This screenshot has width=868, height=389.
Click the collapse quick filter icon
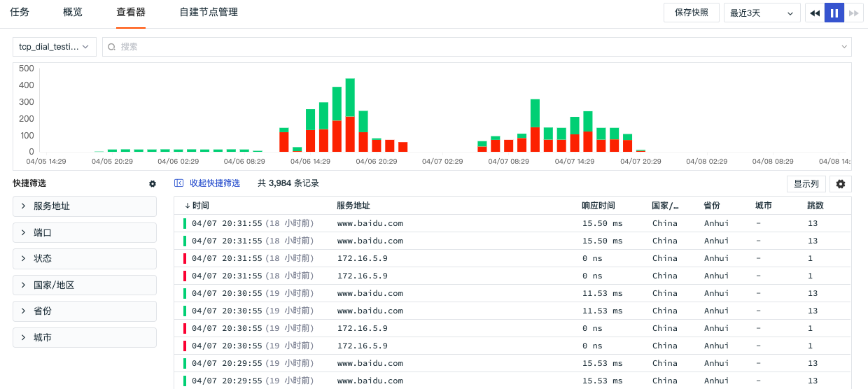[179, 183]
